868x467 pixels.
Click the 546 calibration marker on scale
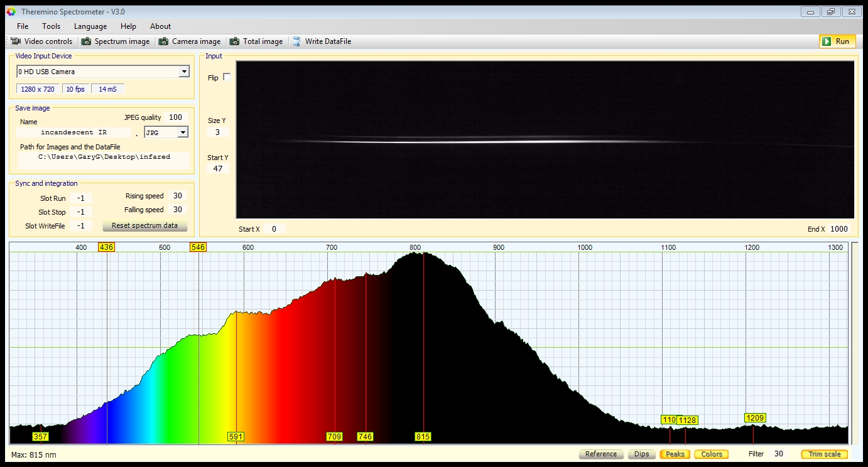[x=198, y=247]
